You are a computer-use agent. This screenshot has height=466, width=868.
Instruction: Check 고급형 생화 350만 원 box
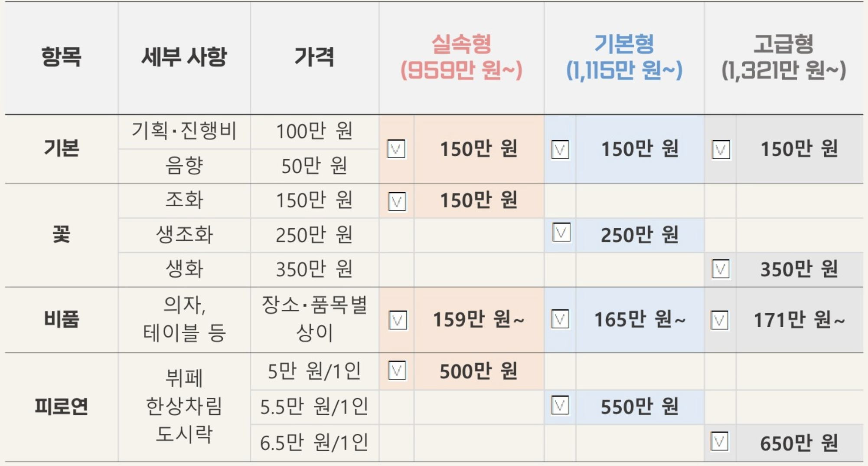[x=721, y=269]
